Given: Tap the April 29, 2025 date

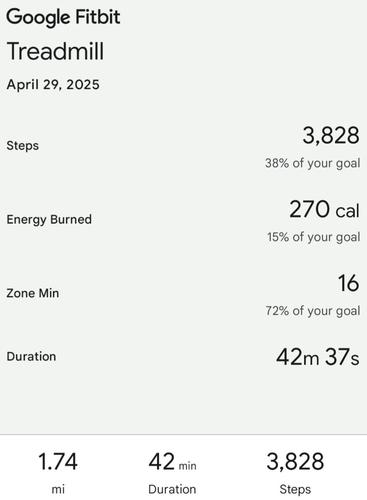Looking at the screenshot, I should click(x=53, y=85).
